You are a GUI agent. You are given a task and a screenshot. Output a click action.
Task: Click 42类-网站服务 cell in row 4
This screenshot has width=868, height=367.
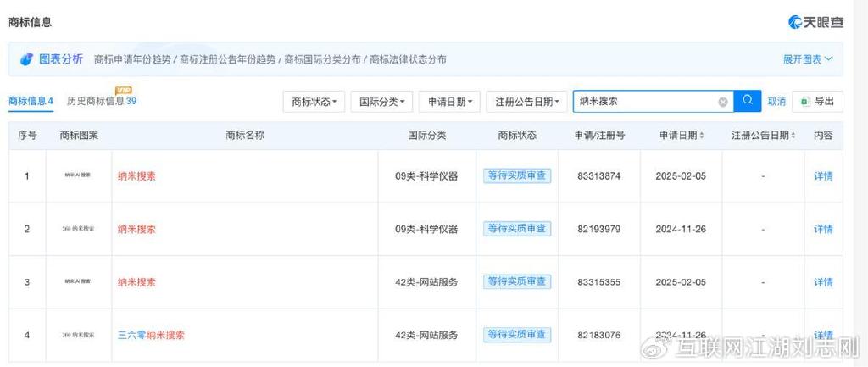[x=426, y=335]
